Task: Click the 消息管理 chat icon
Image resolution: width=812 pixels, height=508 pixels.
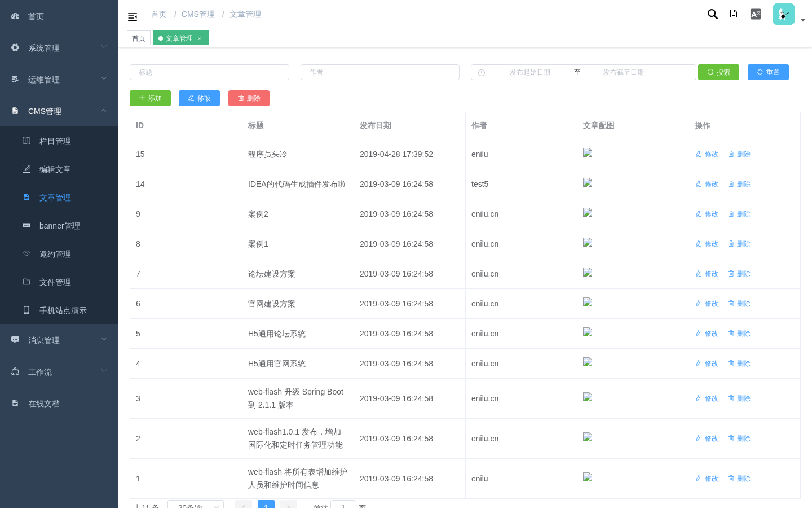Action: (15, 340)
